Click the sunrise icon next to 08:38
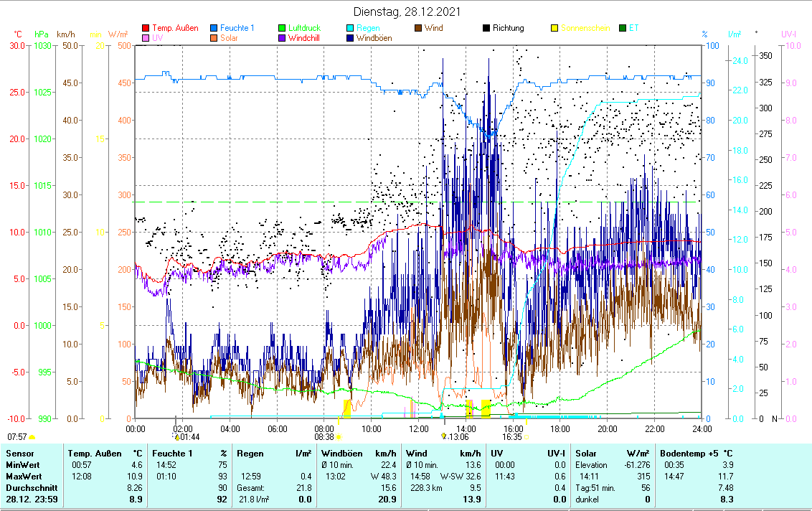 tap(339, 436)
